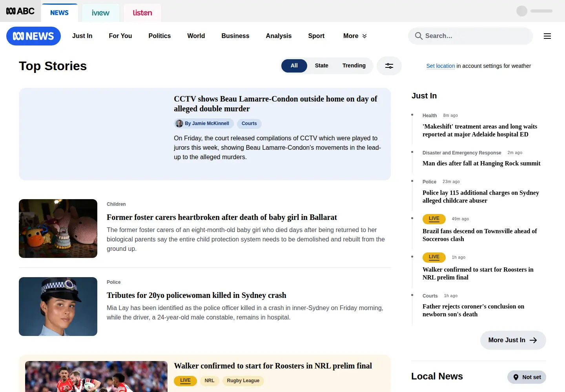Image resolution: width=565 pixels, height=392 pixels.
Task: Open the policewoman portrait thumbnail
Action: click(58, 307)
